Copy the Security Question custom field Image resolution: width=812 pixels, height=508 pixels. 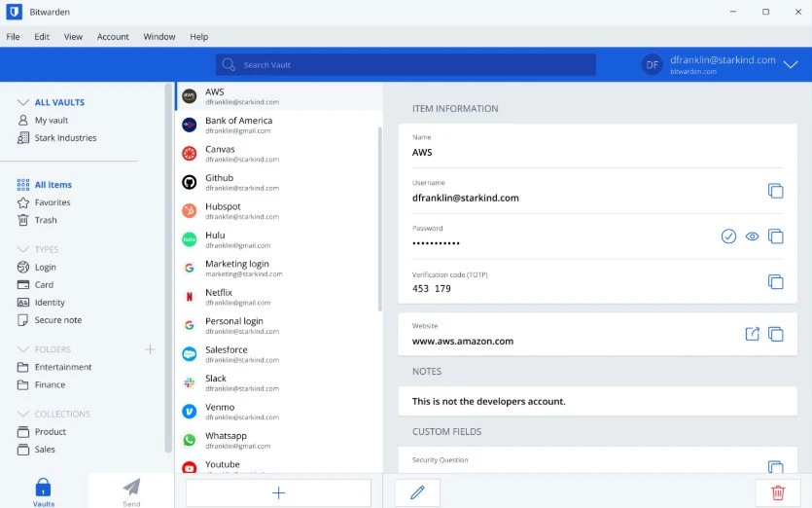point(775,466)
